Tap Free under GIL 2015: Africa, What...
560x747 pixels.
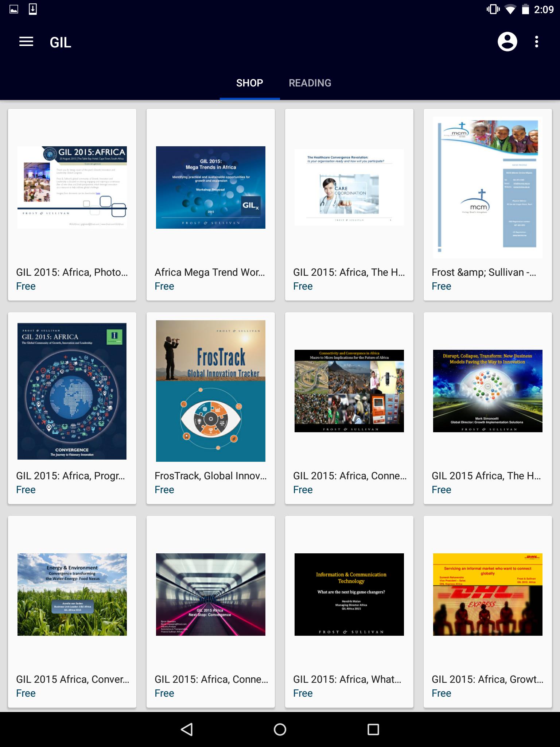point(303,693)
